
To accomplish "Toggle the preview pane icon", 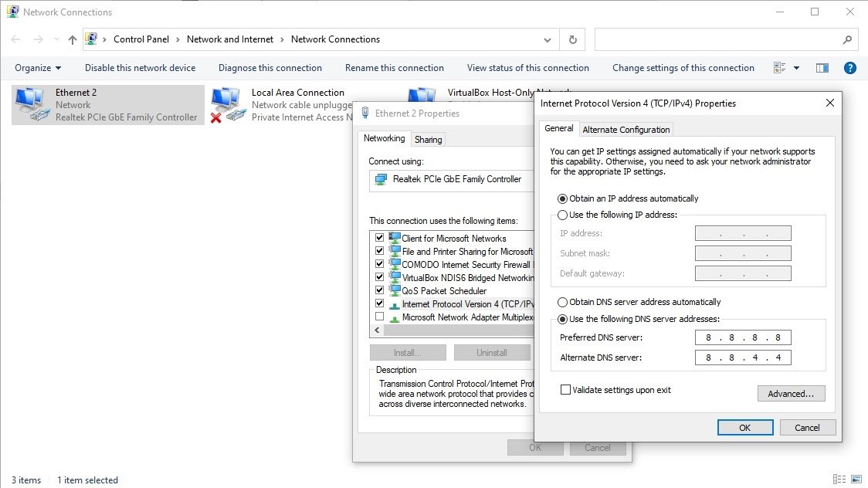I will 822,67.
